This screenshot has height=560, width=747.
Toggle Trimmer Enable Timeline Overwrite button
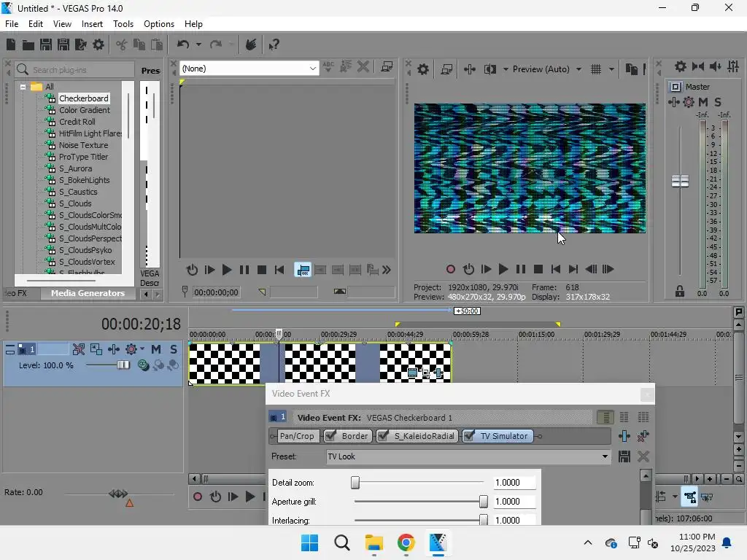click(x=303, y=270)
